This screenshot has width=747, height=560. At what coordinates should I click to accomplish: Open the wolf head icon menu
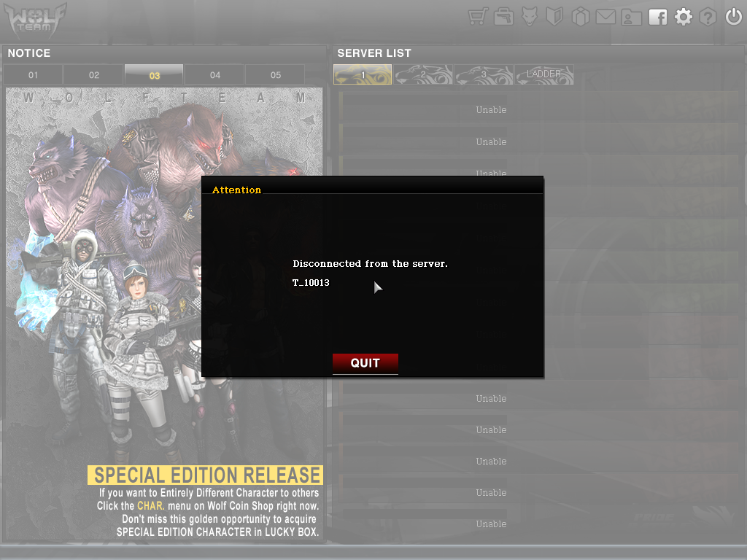point(530,17)
